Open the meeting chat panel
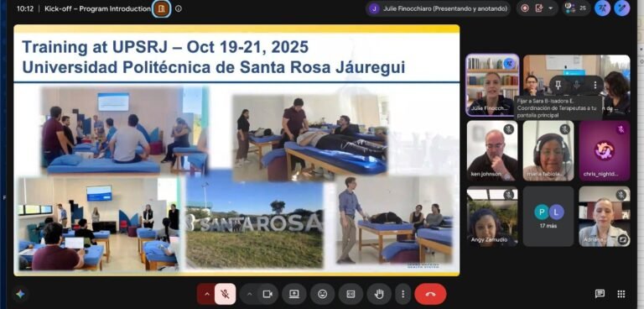 (600, 294)
